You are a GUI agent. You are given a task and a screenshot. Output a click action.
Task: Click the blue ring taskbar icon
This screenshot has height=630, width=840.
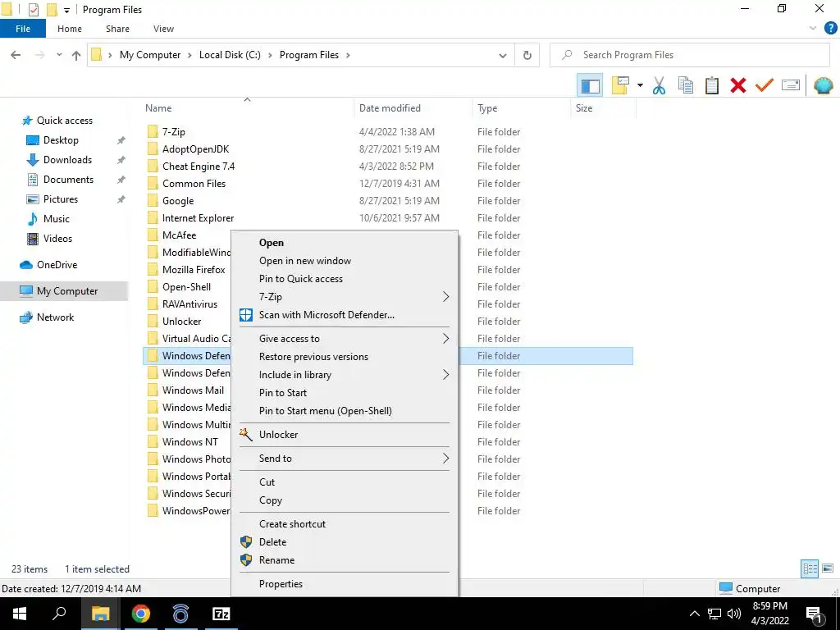coord(181,614)
